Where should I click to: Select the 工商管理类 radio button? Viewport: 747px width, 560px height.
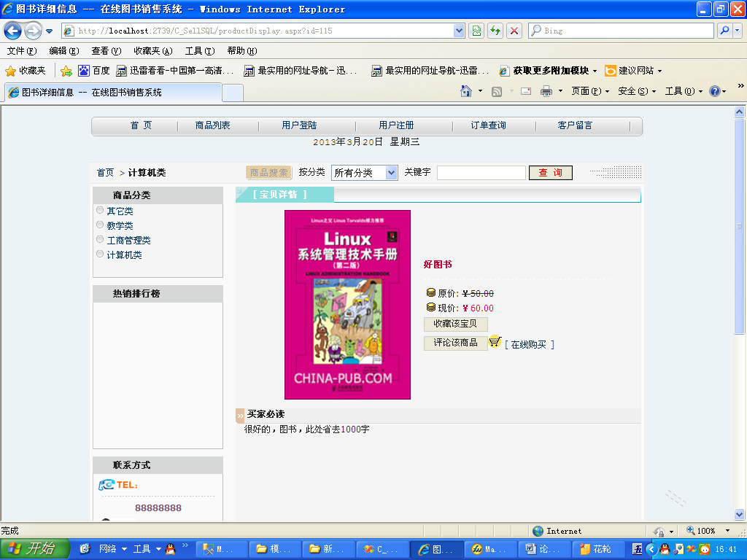click(x=100, y=239)
